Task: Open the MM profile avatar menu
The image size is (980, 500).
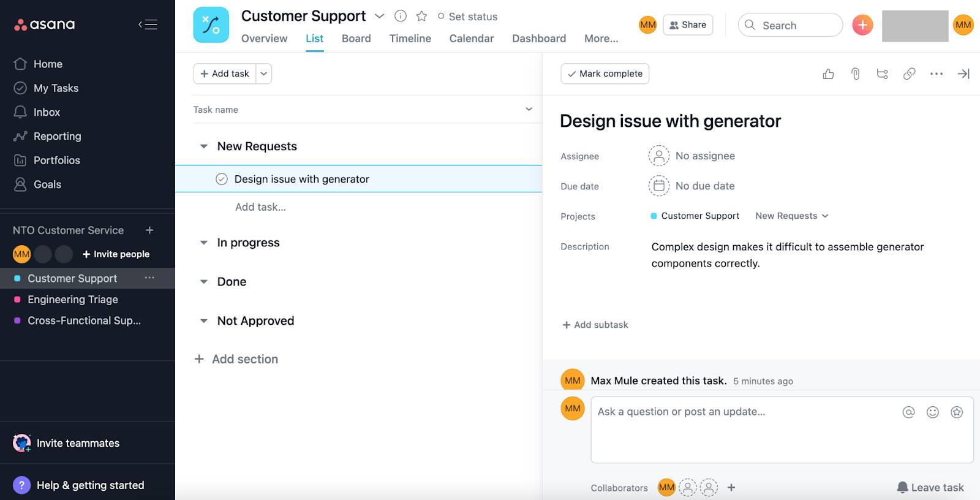Action: click(963, 25)
